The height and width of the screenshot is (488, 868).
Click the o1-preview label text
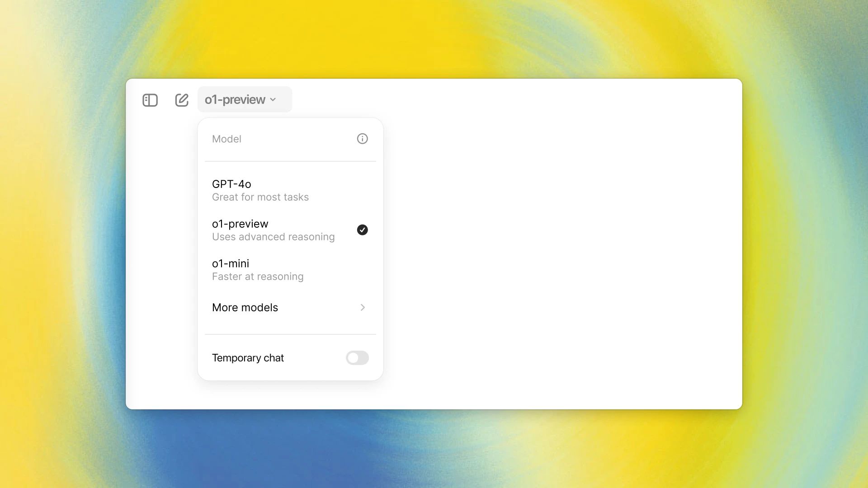pos(240,224)
